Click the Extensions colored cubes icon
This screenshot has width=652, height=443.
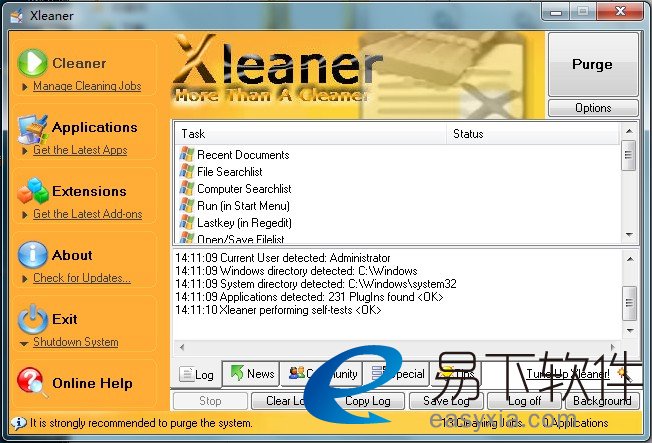[x=32, y=191]
